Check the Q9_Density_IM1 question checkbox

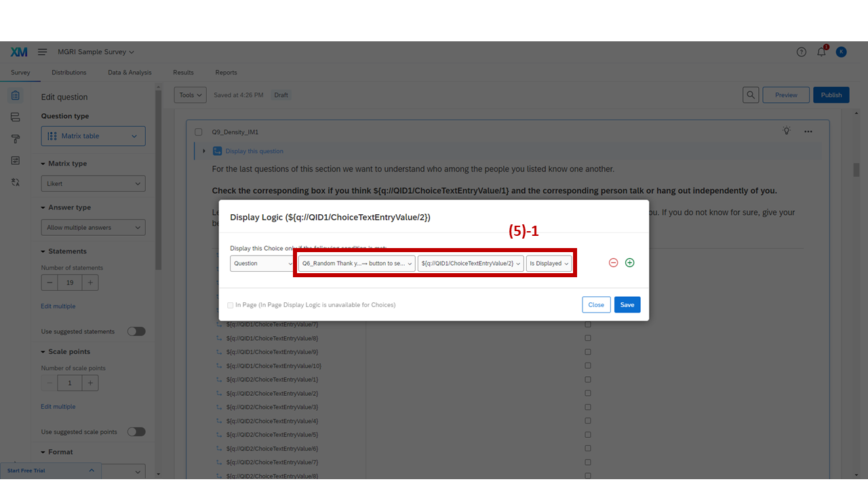click(199, 132)
